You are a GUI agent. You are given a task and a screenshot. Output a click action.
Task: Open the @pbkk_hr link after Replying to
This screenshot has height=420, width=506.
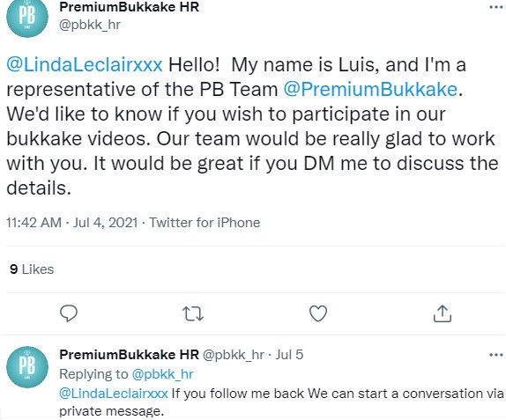pos(162,374)
